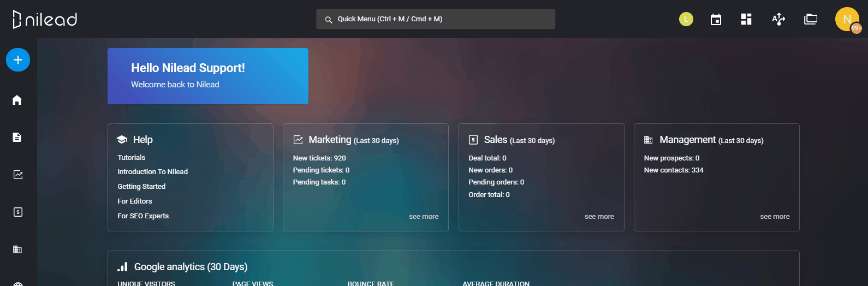
Task: Click the Sales card dollar icon
Action: [473, 140]
